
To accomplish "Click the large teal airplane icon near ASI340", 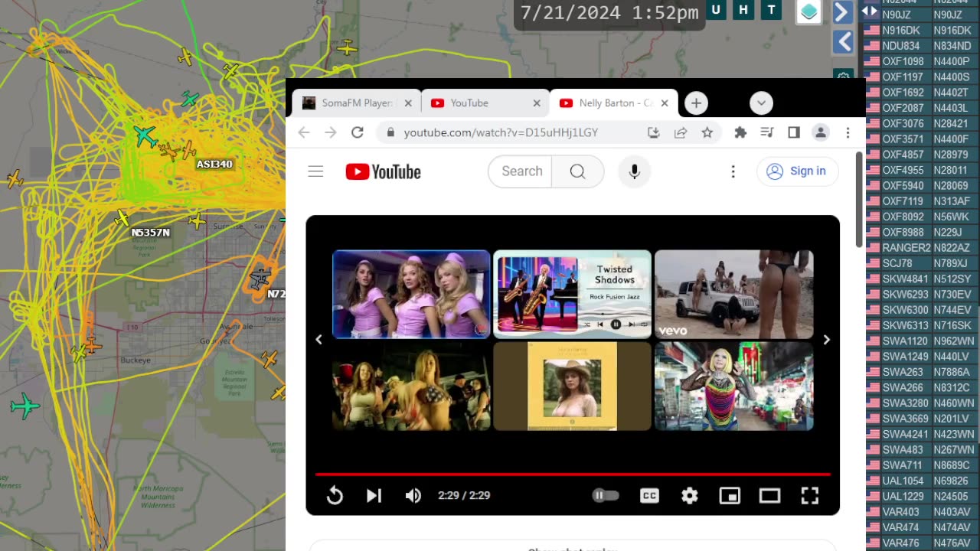I will (x=145, y=136).
